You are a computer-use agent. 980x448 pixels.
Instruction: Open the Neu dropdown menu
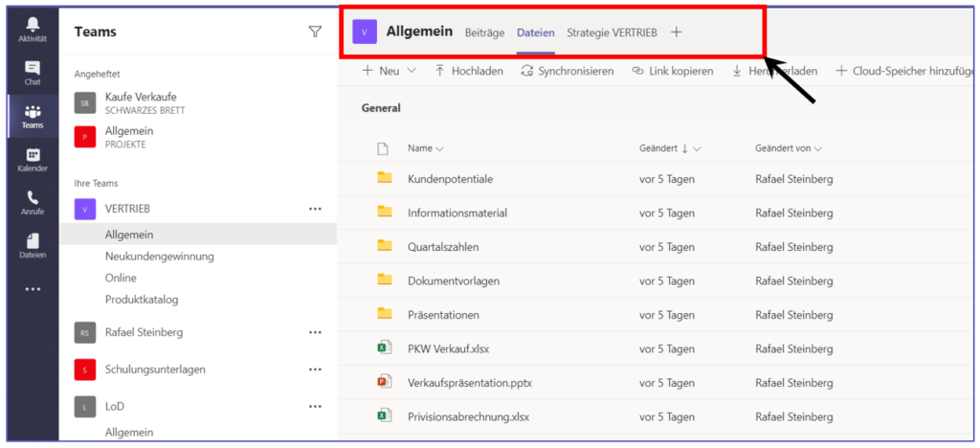click(x=389, y=71)
